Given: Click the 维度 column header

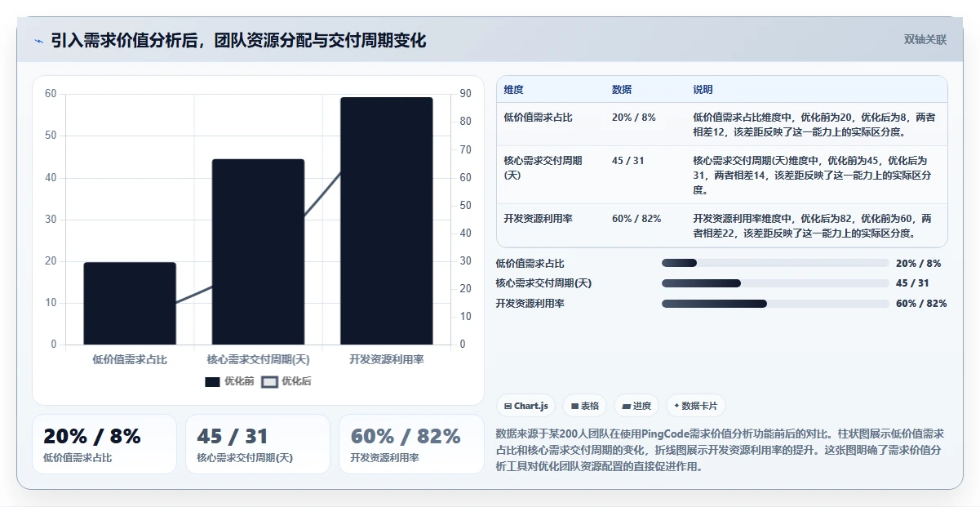Looking at the screenshot, I should (x=514, y=90).
